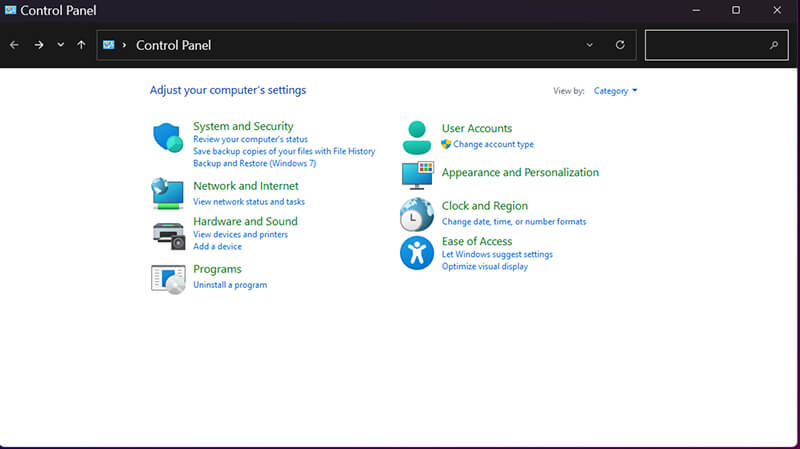Expand the address bar history dropdown
Viewport: 800px width, 449px height.
589,45
